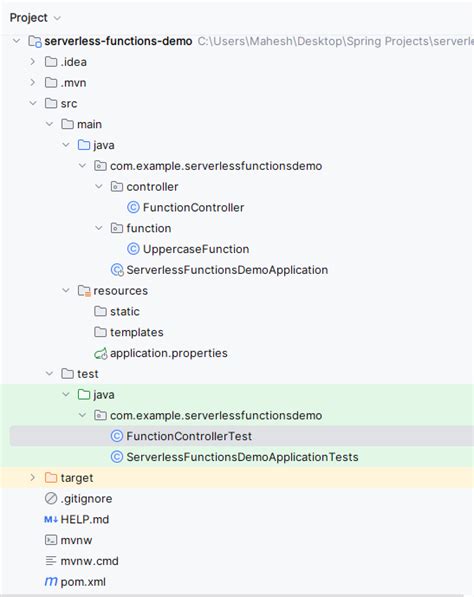This screenshot has width=474, height=597.
Task: Click the .gitignore file icon
Action: pos(51,498)
